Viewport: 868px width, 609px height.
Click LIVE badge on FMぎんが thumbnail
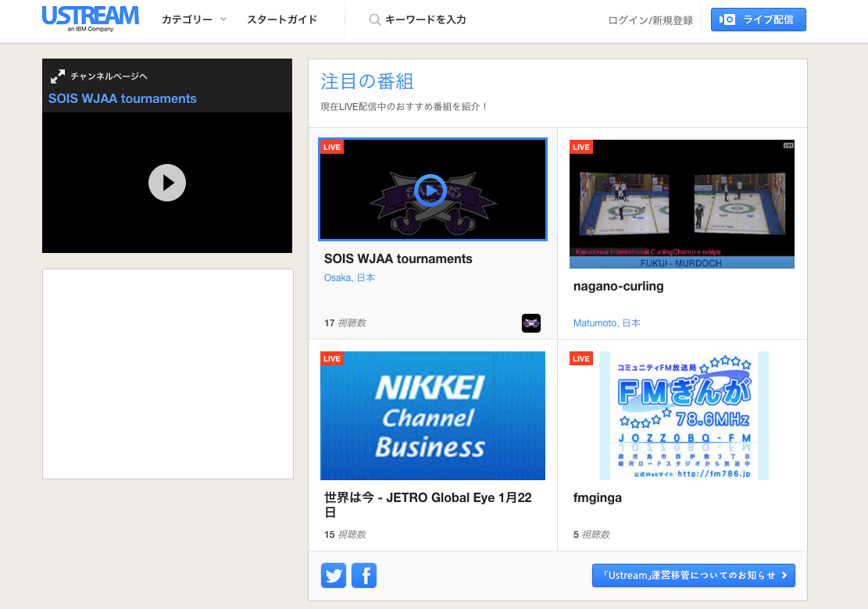tap(580, 358)
